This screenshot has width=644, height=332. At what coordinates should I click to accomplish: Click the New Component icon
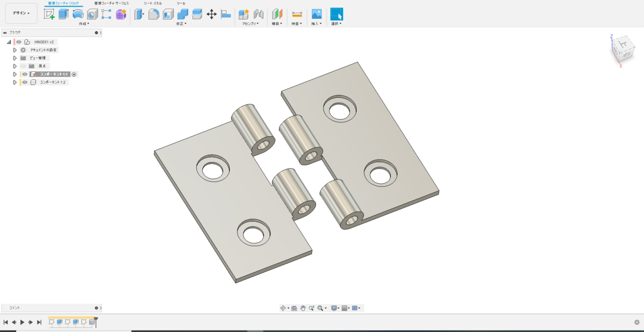(244, 15)
